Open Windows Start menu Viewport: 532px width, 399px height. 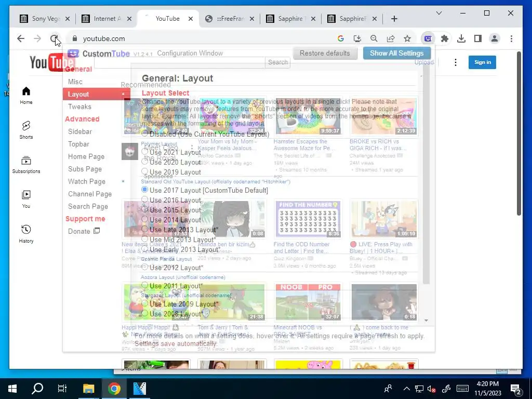(12, 389)
